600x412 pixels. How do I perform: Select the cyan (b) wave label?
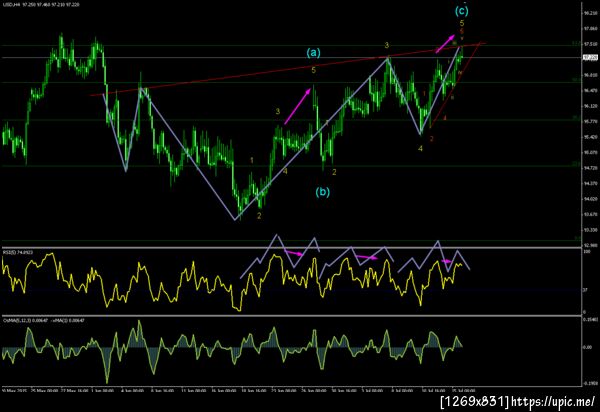pos(323,192)
